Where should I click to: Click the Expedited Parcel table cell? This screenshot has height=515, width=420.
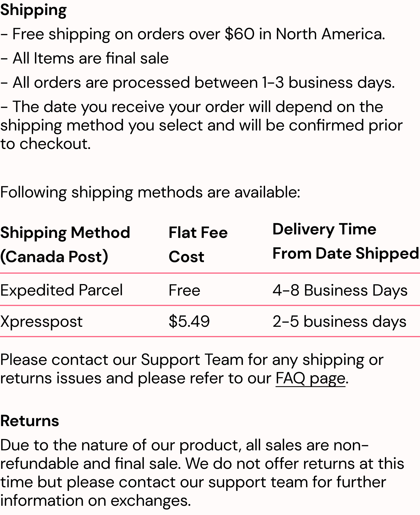[61, 290]
